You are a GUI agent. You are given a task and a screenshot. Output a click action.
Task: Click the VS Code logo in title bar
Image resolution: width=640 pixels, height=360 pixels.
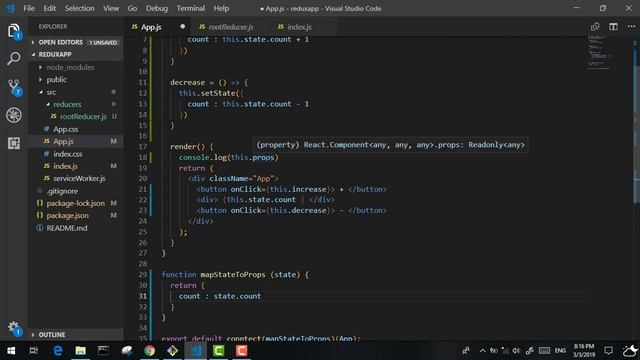click(10, 8)
